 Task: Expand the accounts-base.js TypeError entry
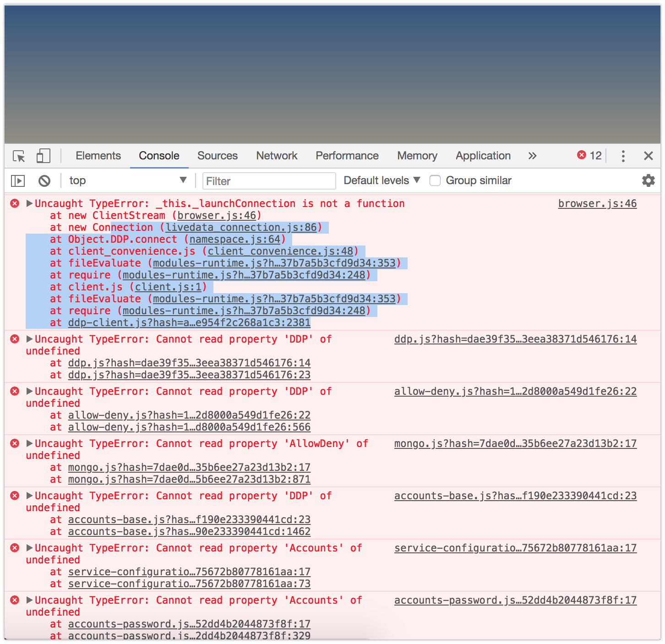(x=30, y=496)
